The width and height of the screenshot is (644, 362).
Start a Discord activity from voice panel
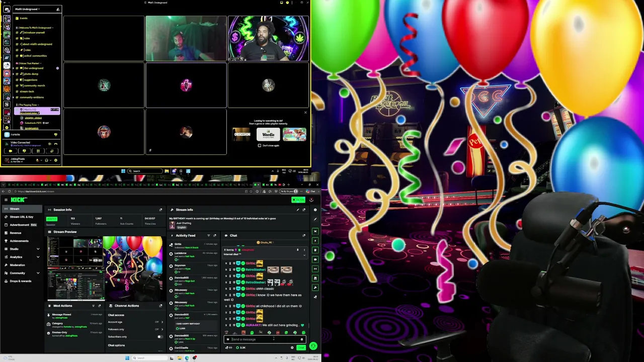(x=38, y=151)
